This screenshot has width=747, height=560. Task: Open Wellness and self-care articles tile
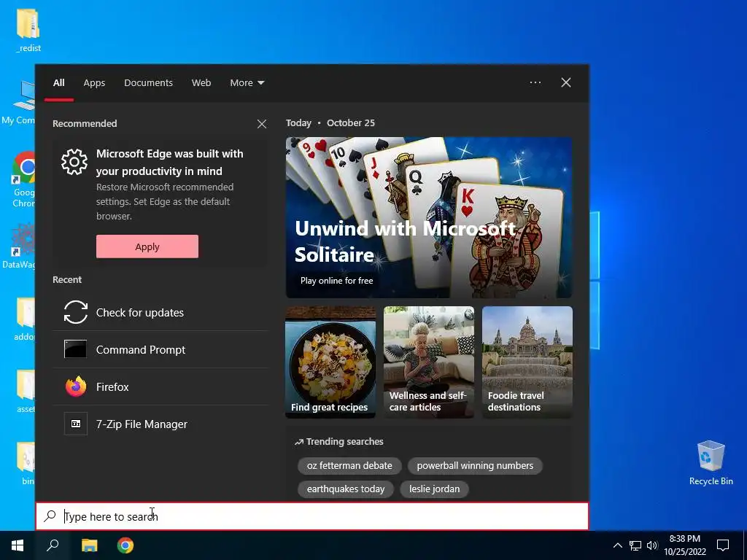coord(429,362)
